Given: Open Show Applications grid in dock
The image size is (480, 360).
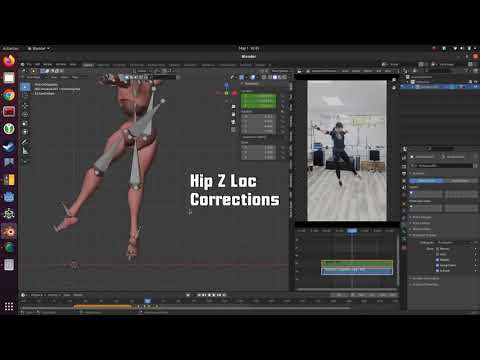Looking at the screenshot, I should [x=9, y=306].
